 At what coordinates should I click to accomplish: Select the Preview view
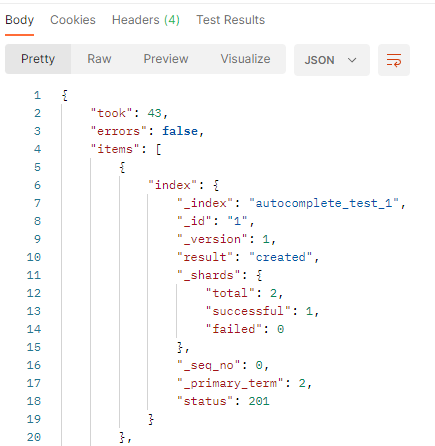click(x=166, y=59)
